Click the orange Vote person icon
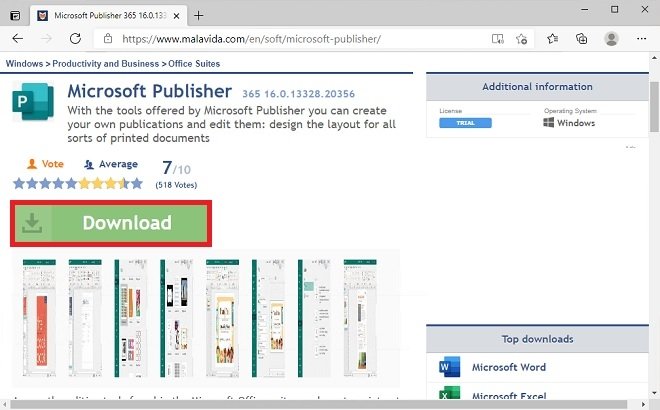 [x=32, y=164]
